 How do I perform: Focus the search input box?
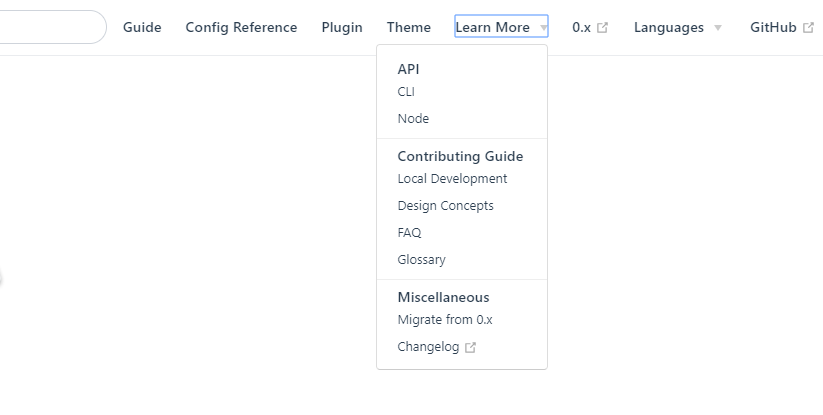click(x=50, y=27)
